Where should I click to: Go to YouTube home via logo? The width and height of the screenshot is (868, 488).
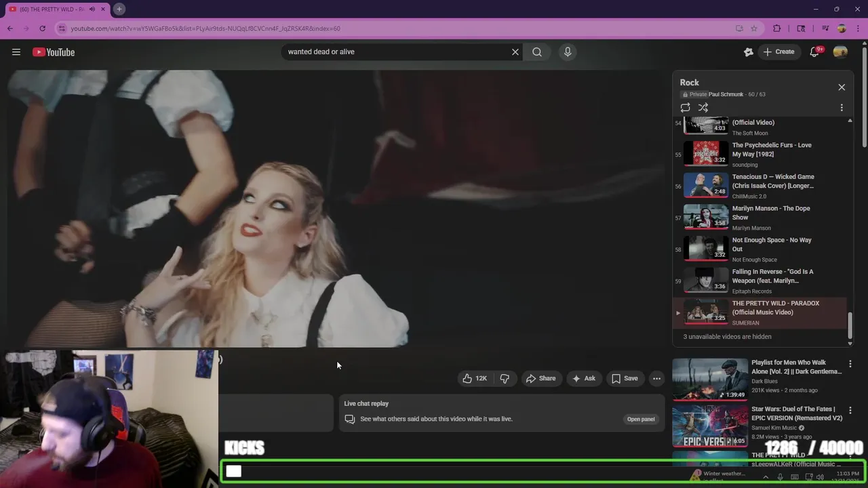pyautogui.click(x=54, y=52)
